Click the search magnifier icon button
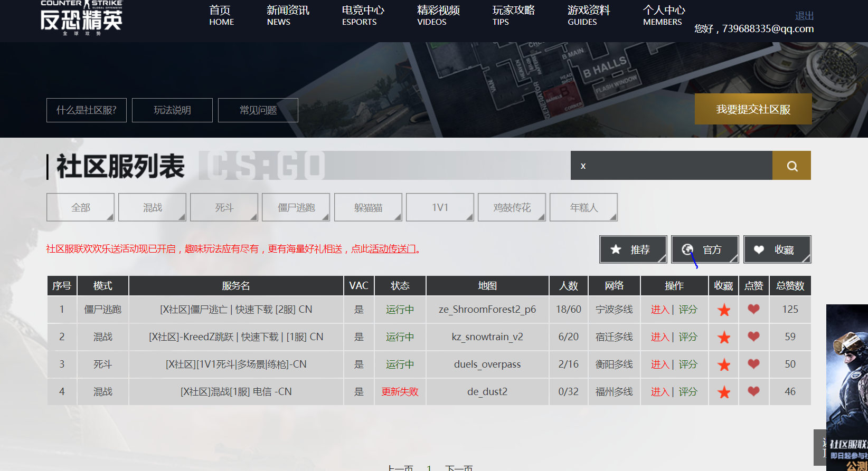 pyautogui.click(x=791, y=166)
